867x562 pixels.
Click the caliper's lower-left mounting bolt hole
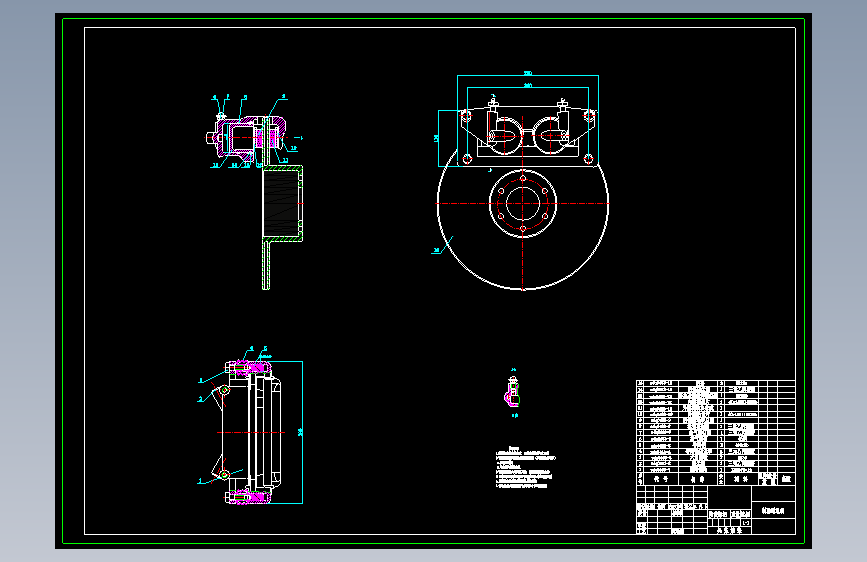coord(467,159)
